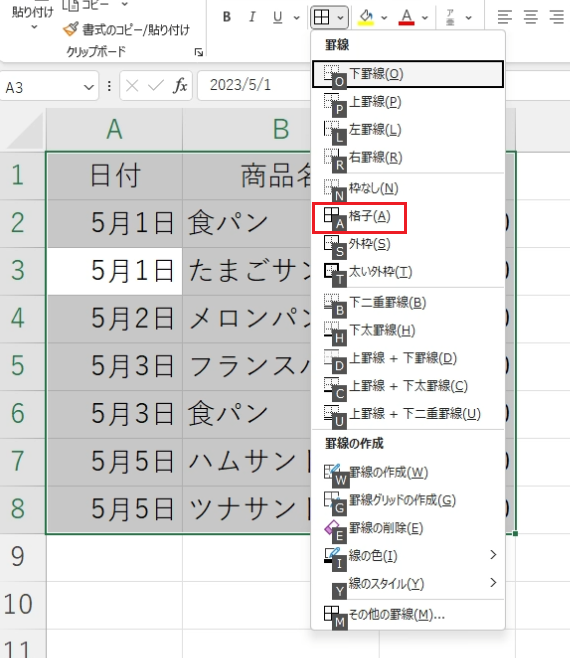Select 上罫線(P) top border

(408, 102)
